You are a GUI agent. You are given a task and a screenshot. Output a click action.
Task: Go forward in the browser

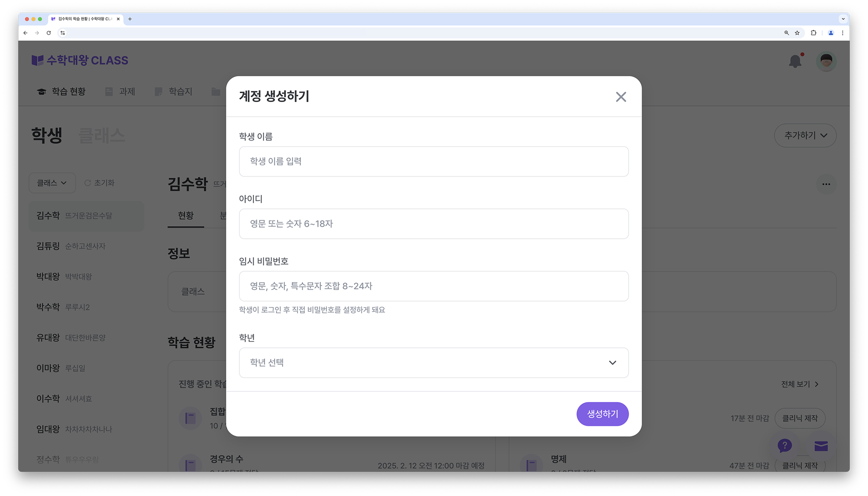pos(37,33)
